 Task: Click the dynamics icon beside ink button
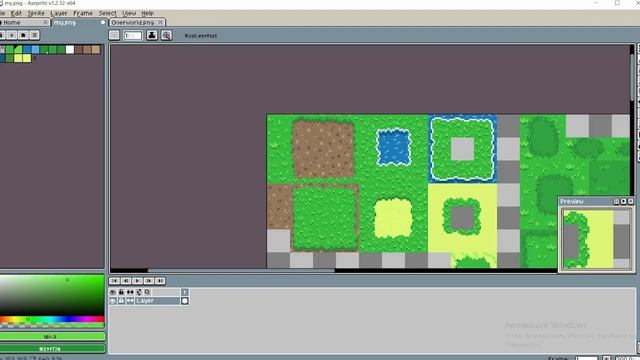pyautogui.click(x=166, y=36)
